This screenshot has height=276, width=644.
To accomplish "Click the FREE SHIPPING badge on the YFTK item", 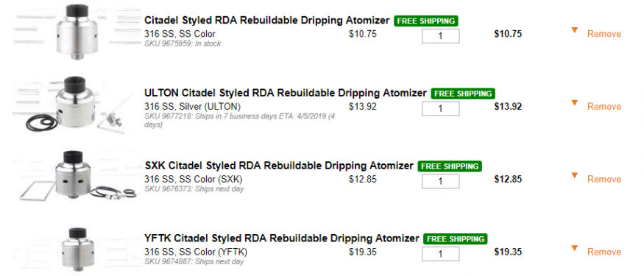I will click(x=455, y=239).
